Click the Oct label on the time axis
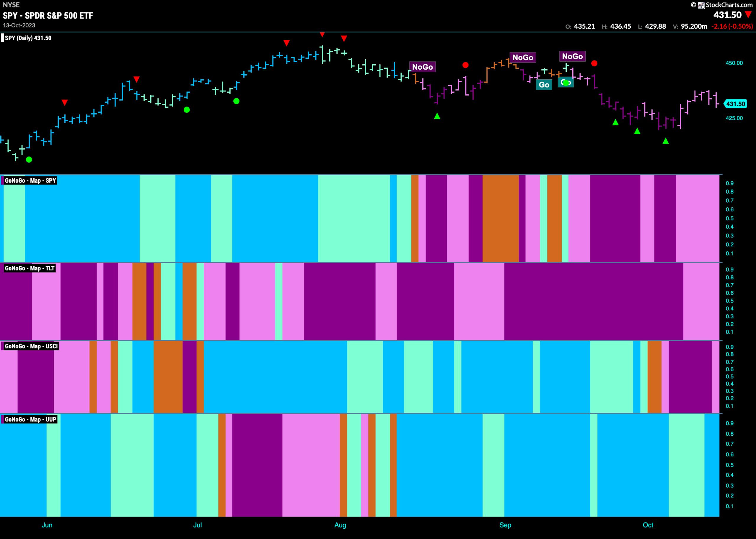Viewport: 756px width, 539px height. (648, 525)
